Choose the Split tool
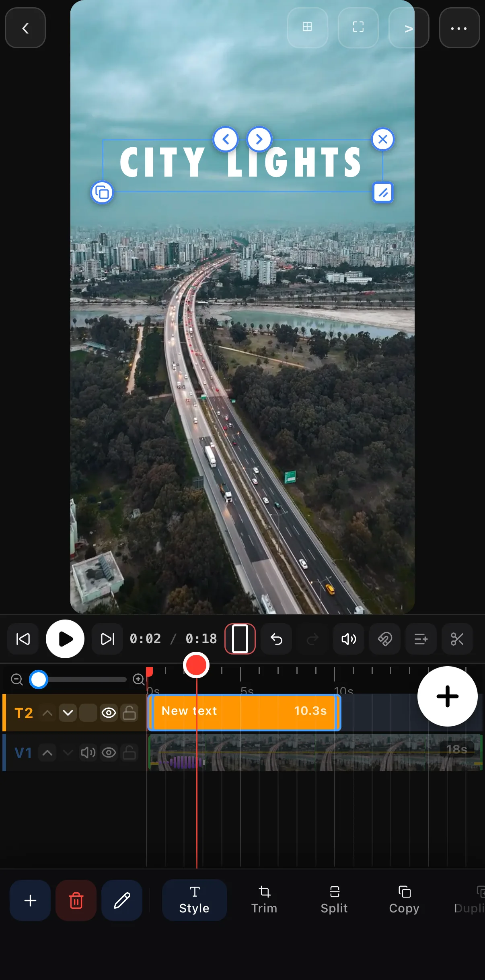485x980 pixels. (334, 900)
